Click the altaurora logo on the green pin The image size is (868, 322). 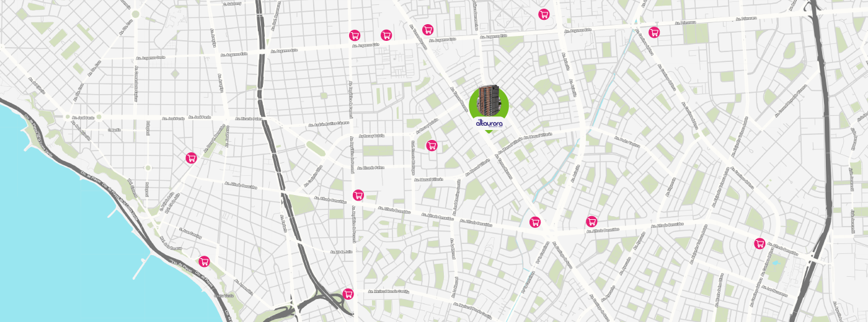(489, 123)
